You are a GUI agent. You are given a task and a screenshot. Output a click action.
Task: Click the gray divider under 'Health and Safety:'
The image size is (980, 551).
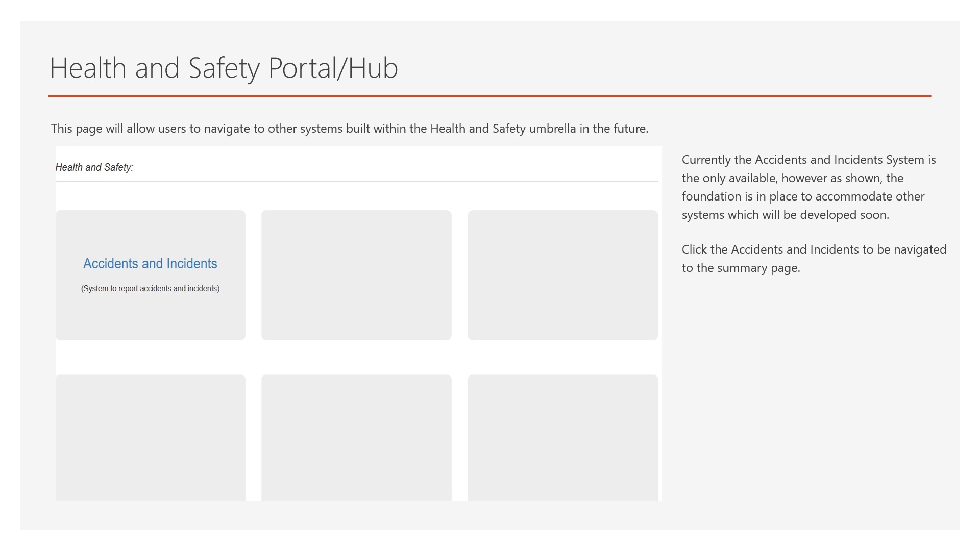(x=356, y=181)
